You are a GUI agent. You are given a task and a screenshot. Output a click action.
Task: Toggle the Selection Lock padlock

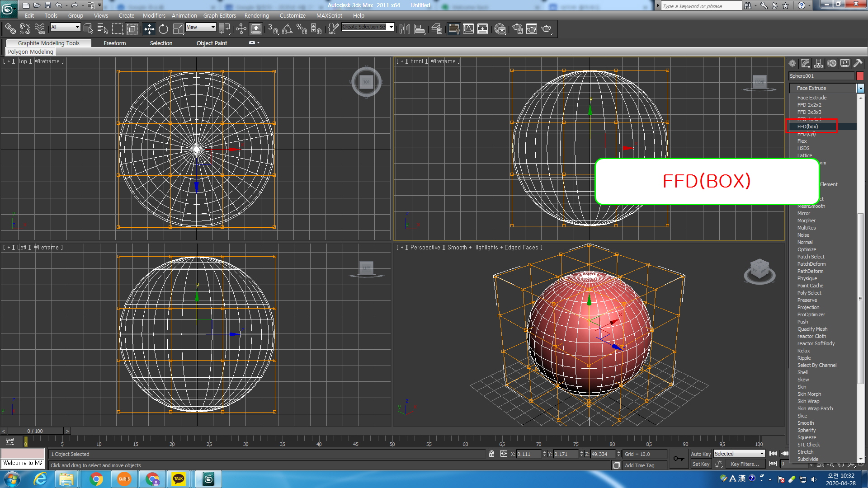tap(491, 454)
